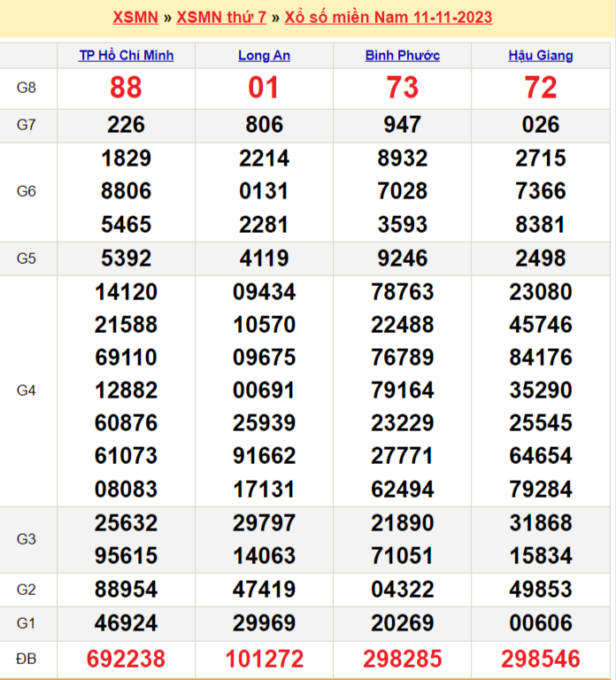Click G1 result 00606 for Hậu Giang

point(540,623)
